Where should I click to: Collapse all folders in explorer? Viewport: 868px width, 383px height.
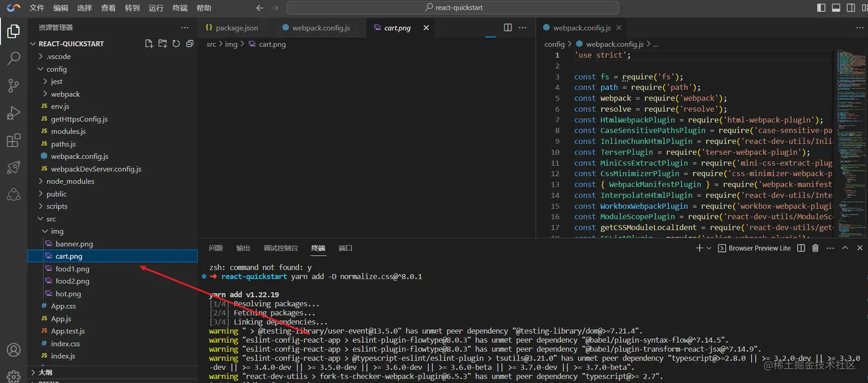[189, 44]
